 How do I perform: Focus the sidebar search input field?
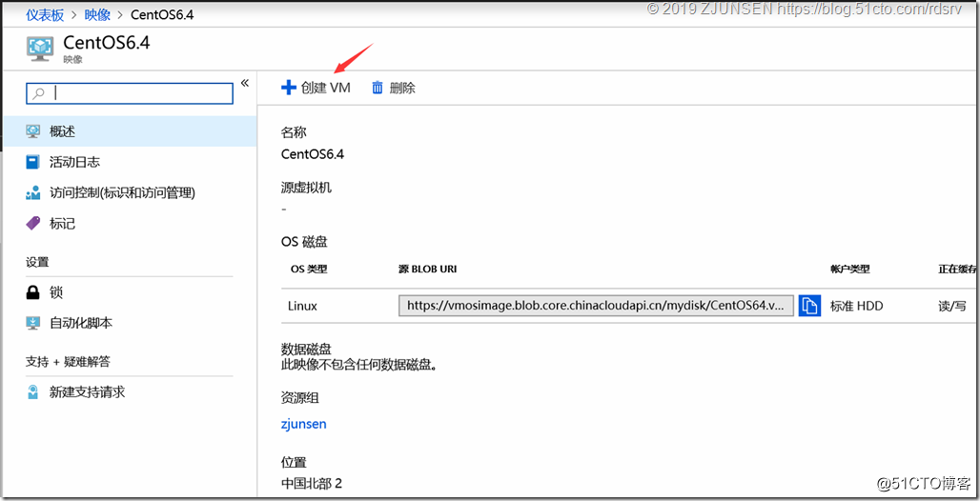[x=130, y=93]
